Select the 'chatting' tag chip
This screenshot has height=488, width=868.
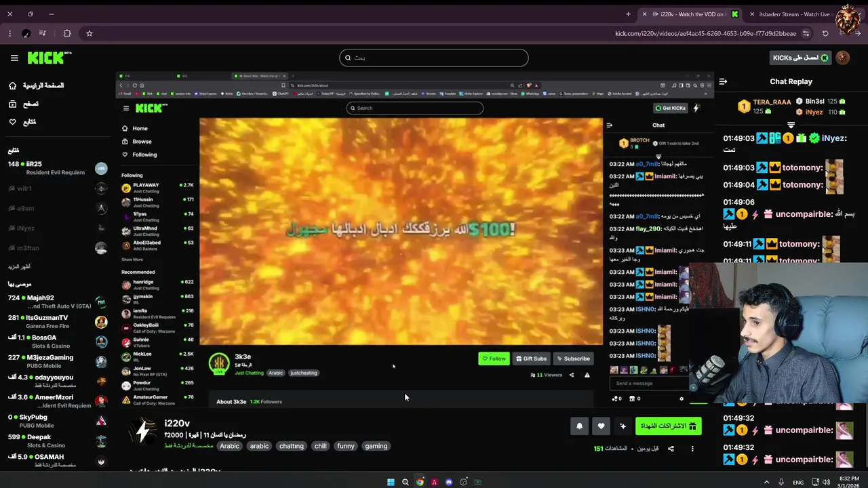tap(292, 446)
